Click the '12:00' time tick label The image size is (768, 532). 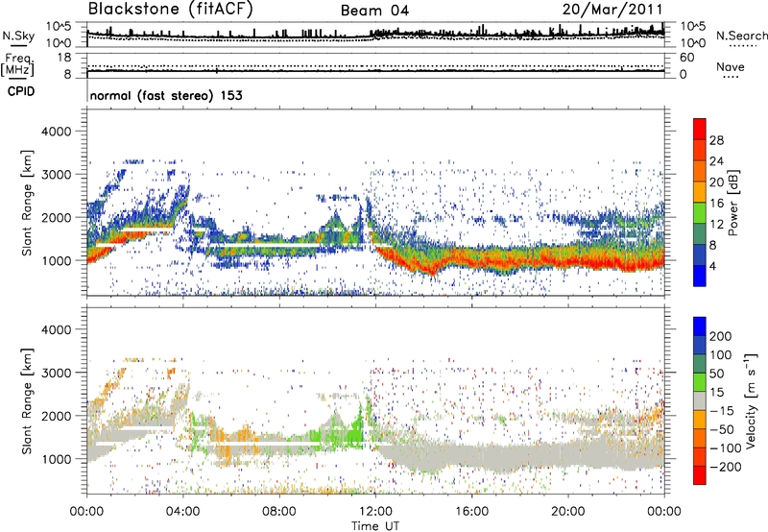click(x=375, y=512)
